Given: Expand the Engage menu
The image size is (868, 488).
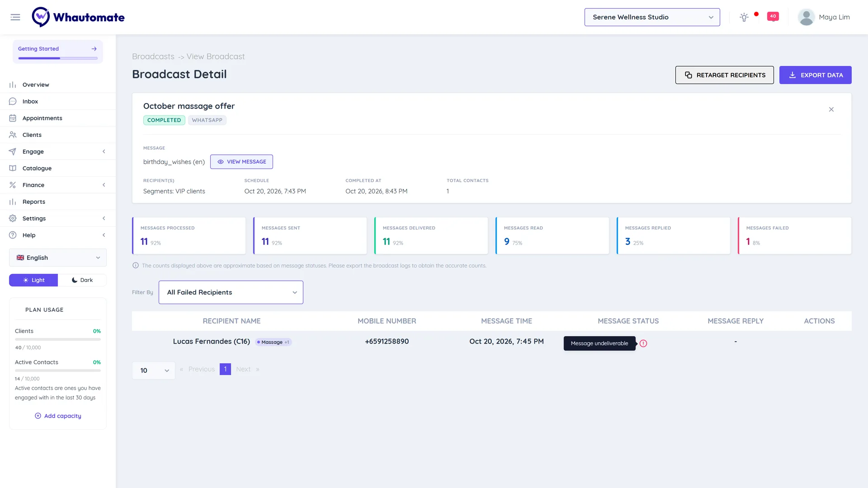Looking at the screenshot, I should click(58, 151).
